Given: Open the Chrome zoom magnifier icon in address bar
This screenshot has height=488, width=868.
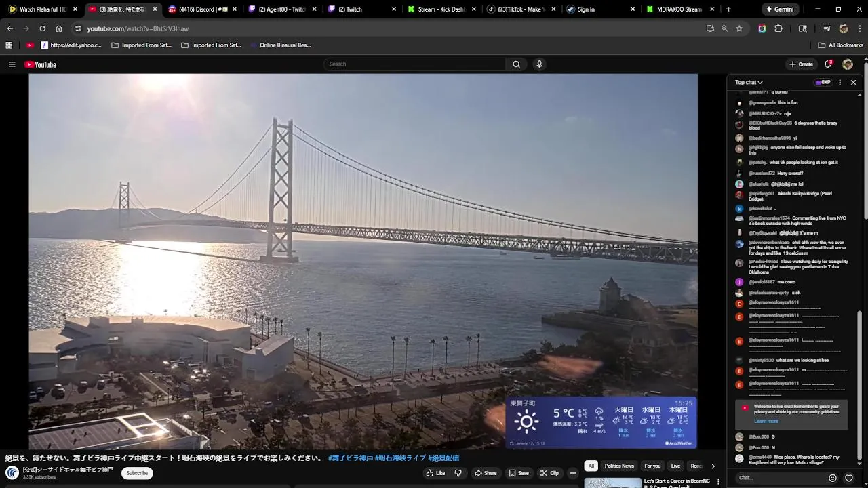Looking at the screenshot, I should [724, 28].
